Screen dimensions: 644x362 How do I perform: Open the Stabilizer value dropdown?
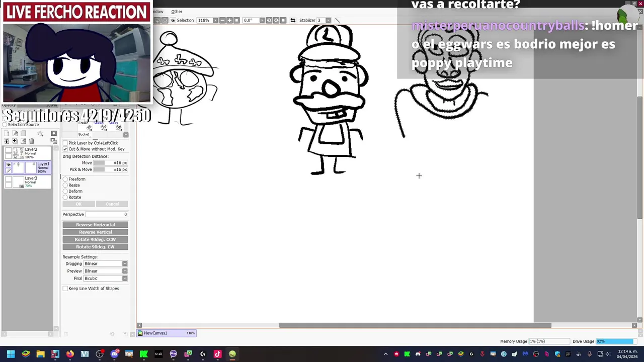[x=328, y=20]
